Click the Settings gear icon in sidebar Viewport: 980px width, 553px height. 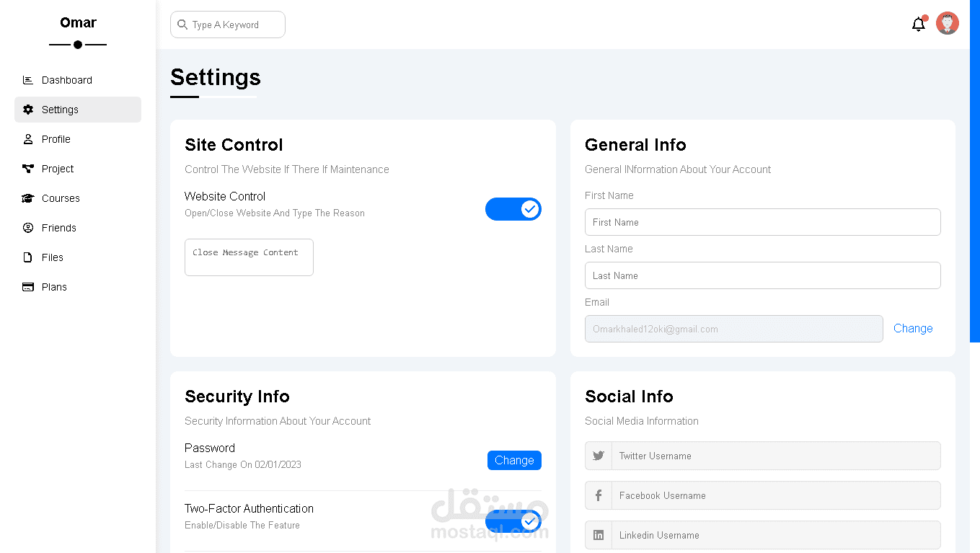28,110
